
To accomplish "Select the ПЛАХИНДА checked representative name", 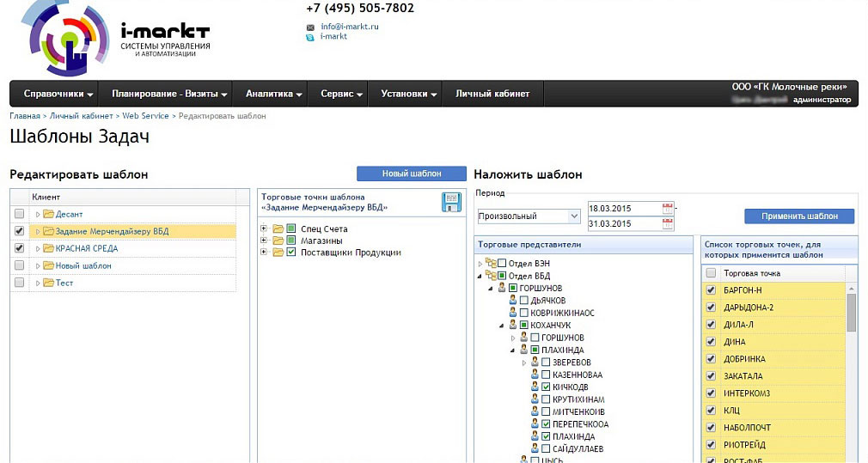I will click(573, 436).
